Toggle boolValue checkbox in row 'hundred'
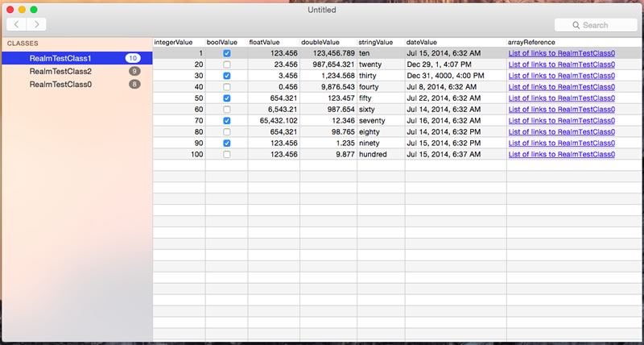644x345 pixels. pos(227,154)
